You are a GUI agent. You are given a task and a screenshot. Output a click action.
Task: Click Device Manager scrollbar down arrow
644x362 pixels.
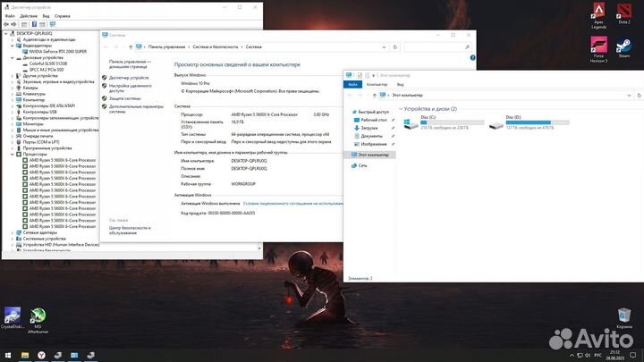point(259,248)
